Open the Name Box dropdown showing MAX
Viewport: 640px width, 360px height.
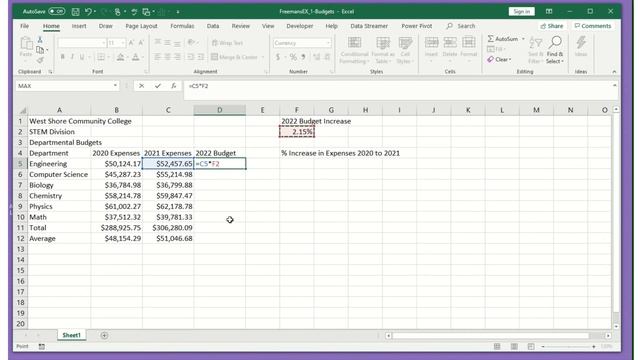115,86
